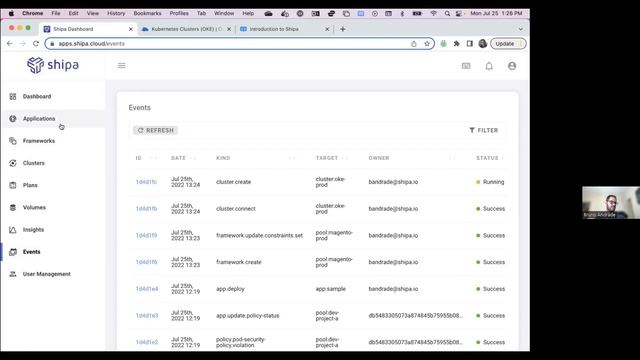Open the Plans sidebar icon
The width and height of the screenshot is (640, 360).
click(x=13, y=185)
